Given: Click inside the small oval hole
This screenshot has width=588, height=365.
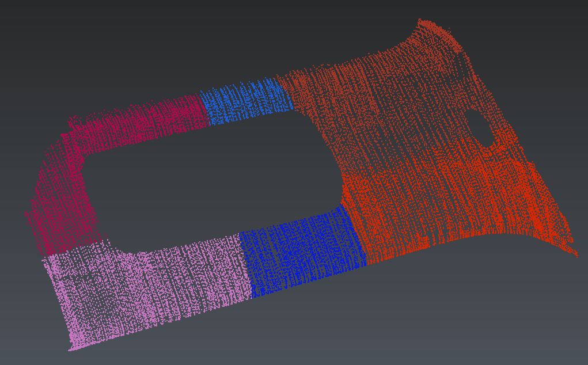Looking at the screenshot, I should pyautogui.click(x=480, y=128).
